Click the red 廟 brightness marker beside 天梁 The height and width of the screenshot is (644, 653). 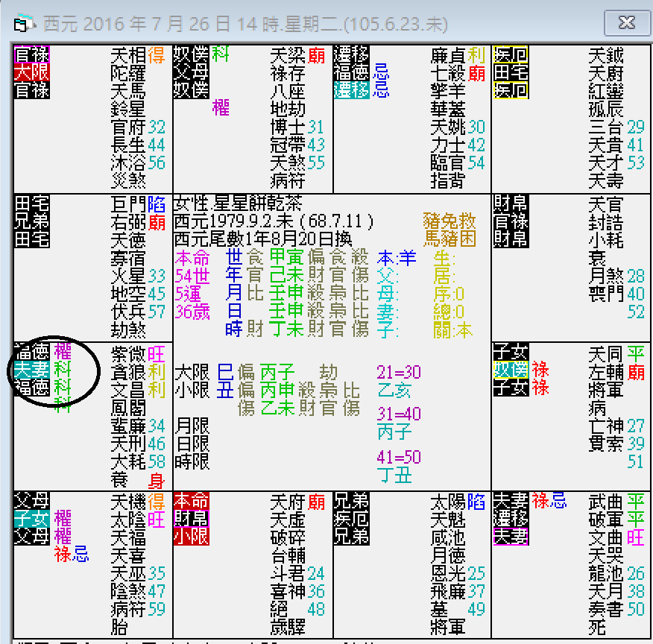(317, 55)
